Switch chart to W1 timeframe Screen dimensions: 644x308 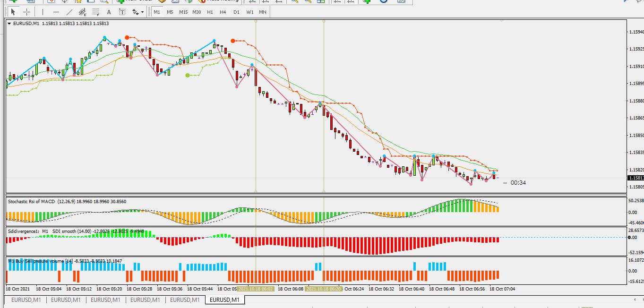pyautogui.click(x=249, y=12)
